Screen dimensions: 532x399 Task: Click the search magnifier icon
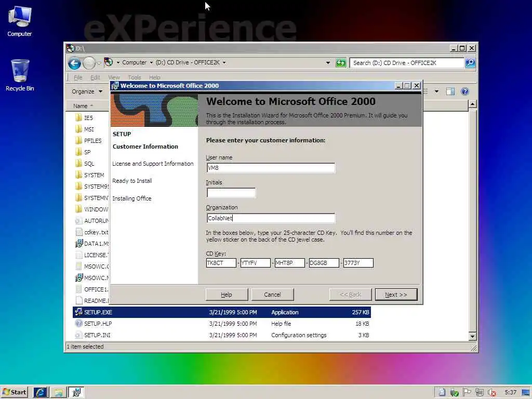[470, 63]
